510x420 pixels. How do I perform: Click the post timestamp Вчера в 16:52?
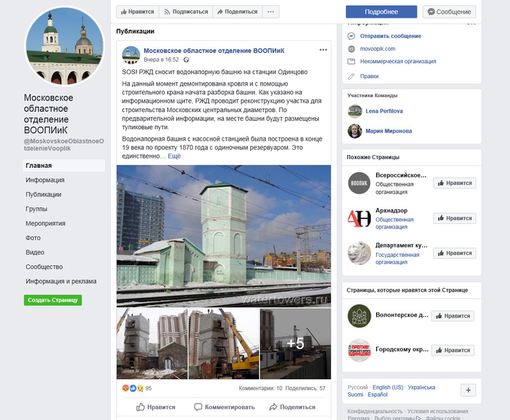point(161,60)
